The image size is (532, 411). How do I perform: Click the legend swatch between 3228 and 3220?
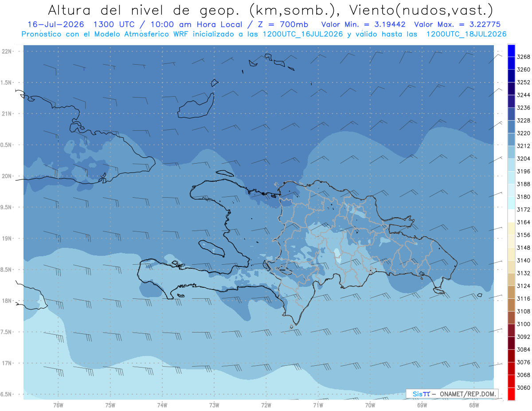(511, 127)
